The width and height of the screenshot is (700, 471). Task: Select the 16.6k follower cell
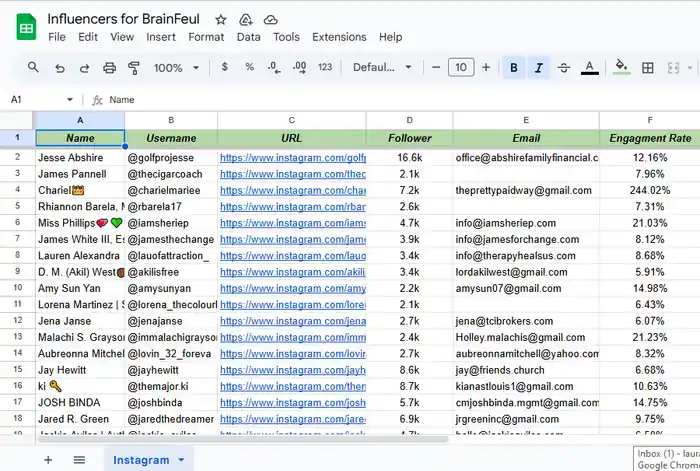(x=409, y=158)
